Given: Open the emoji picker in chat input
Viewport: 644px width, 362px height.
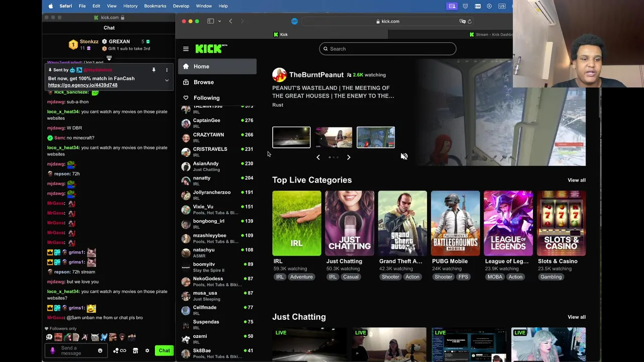Looking at the screenshot, I should 100,350.
